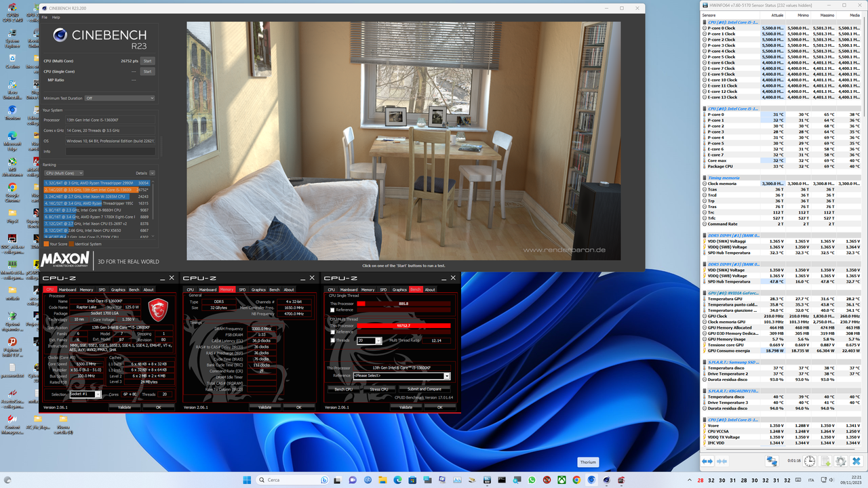Open the Reference processor Please Select dropdown
Image resolution: width=868 pixels, height=488 pixels.
pos(446,375)
